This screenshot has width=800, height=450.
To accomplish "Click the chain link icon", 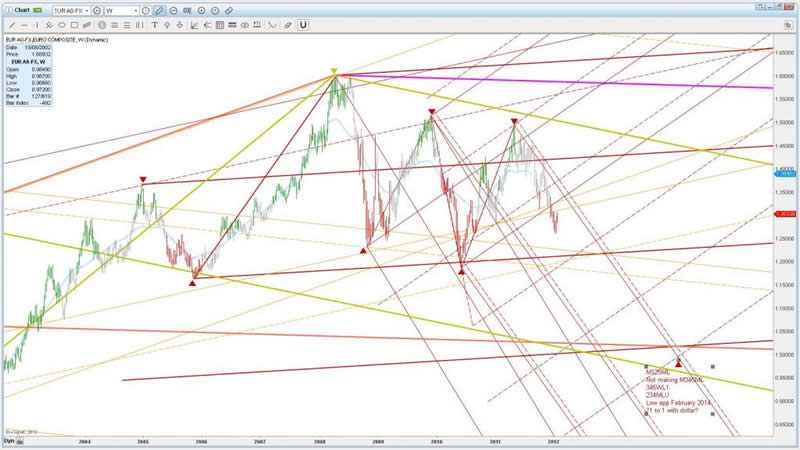I will (x=229, y=10).
